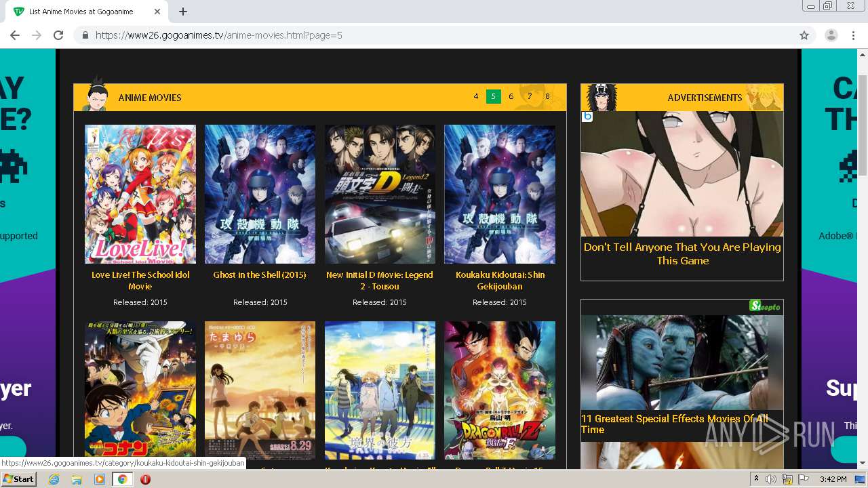This screenshot has width=868, height=488.
Task: Click the page scrollbar down arrow
Action: (x=862, y=463)
